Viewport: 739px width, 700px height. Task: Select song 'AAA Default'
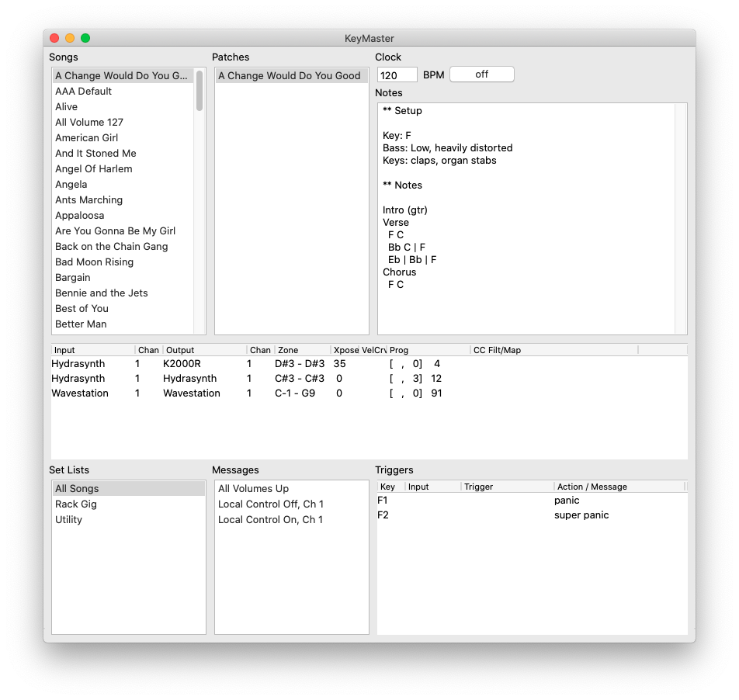tap(123, 92)
